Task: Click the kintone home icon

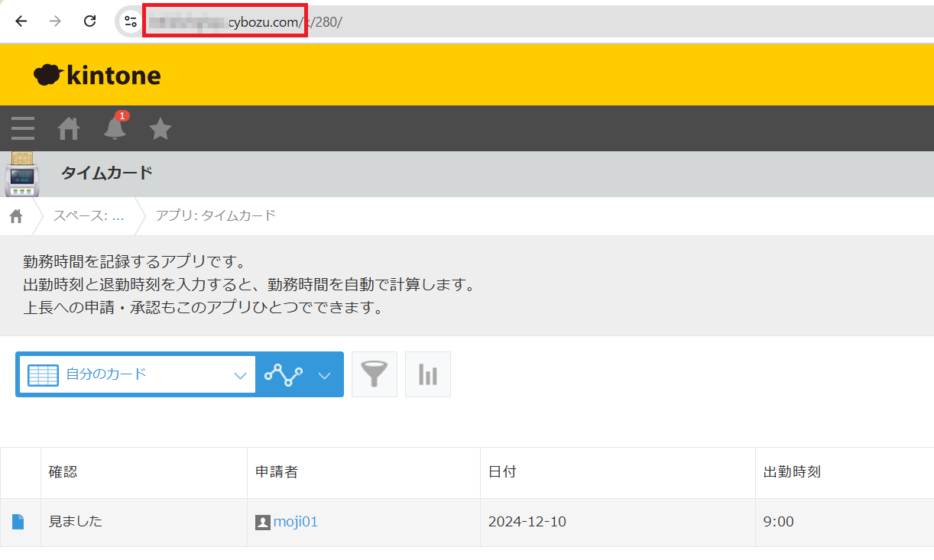Action: [x=68, y=128]
